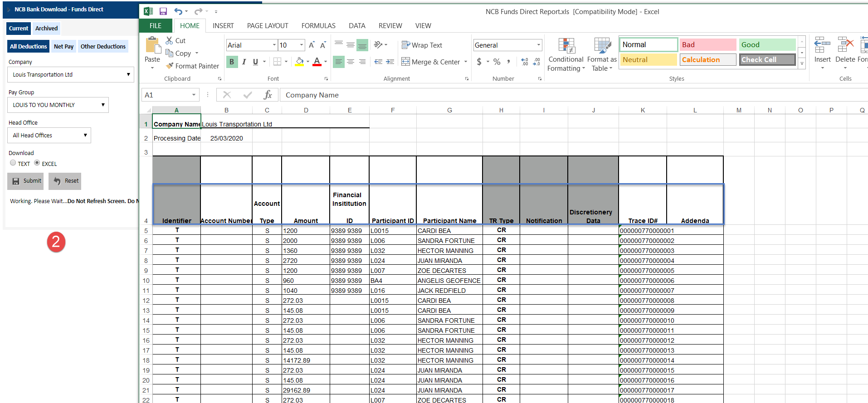Click the Insert Function fx icon
This screenshot has width=868, height=403.
point(268,95)
